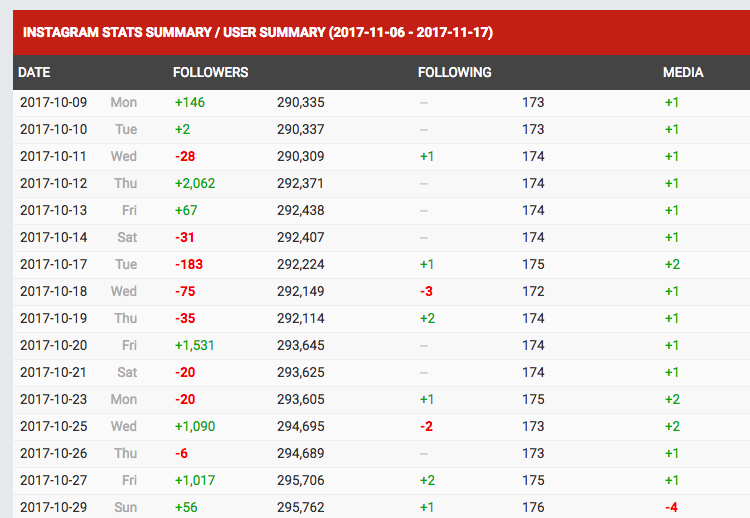Click following change +1 on 2017-10-11
750x518 pixels.
click(x=427, y=156)
